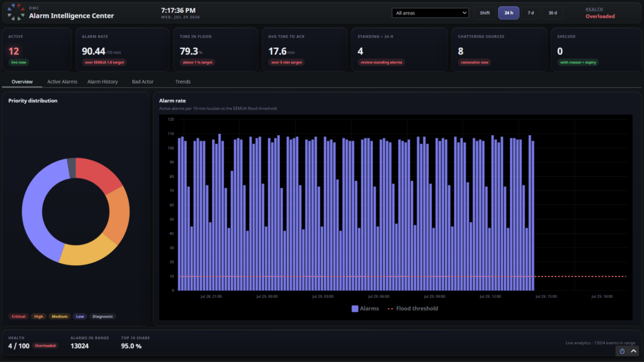
Task: Click the 'rationalize now' badge
Action: pyautogui.click(x=474, y=62)
